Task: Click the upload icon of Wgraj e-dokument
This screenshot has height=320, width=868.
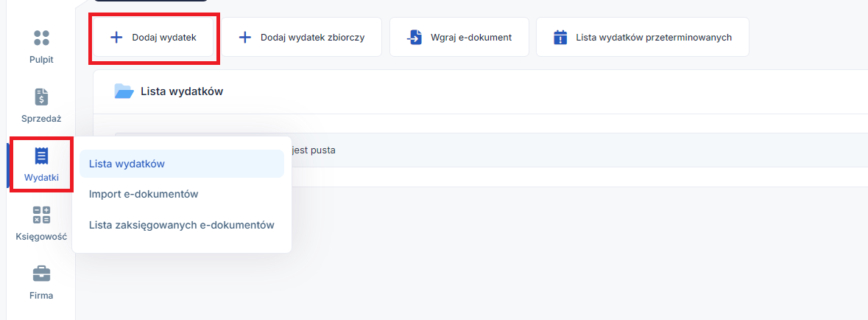Action: coord(414,37)
